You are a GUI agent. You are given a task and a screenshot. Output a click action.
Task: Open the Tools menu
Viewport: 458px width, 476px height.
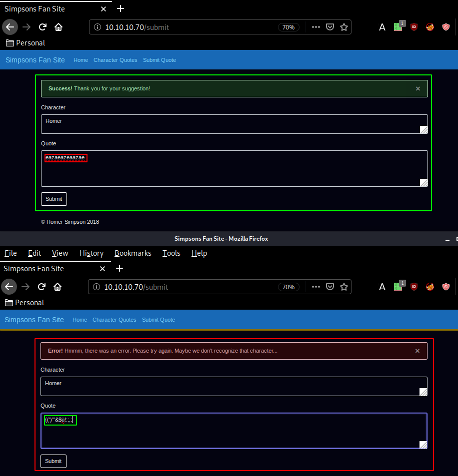171,253
